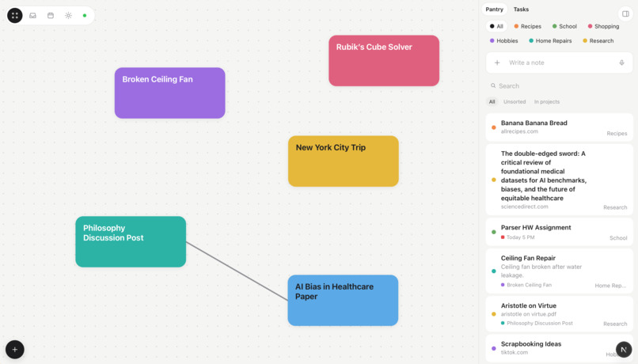Select the New York City Trip card

tap(343, 161)
